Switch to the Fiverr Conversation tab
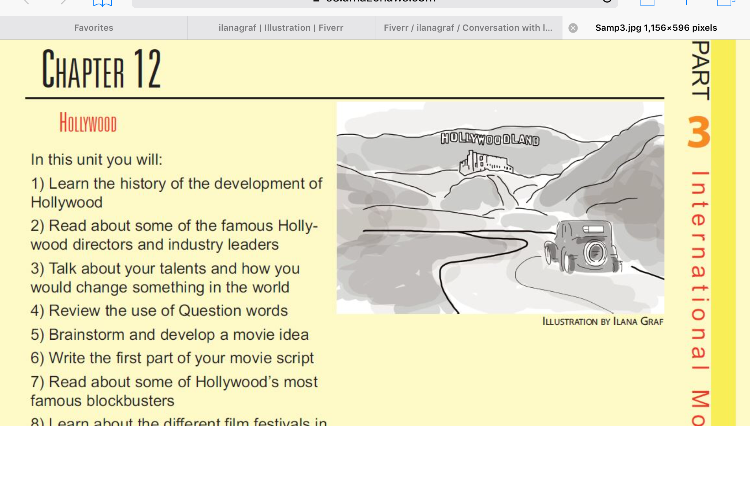 467,28
